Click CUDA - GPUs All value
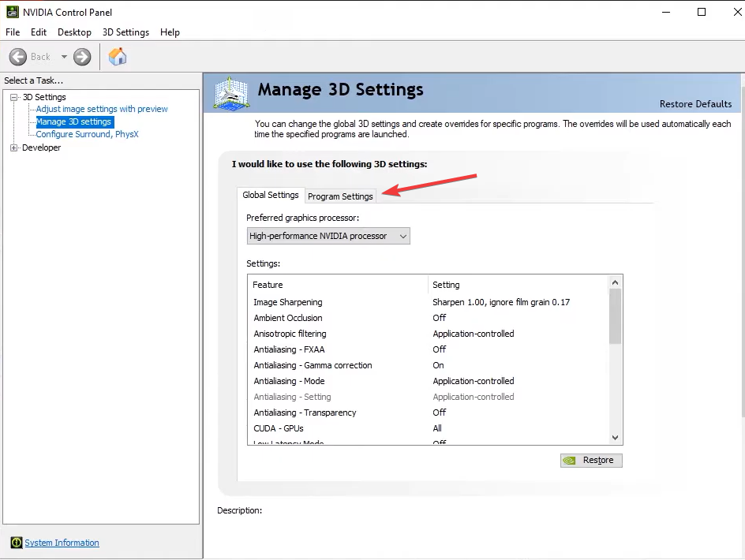Screen dimensions: 745x560 pyautogui.click(x=437, y=428)
